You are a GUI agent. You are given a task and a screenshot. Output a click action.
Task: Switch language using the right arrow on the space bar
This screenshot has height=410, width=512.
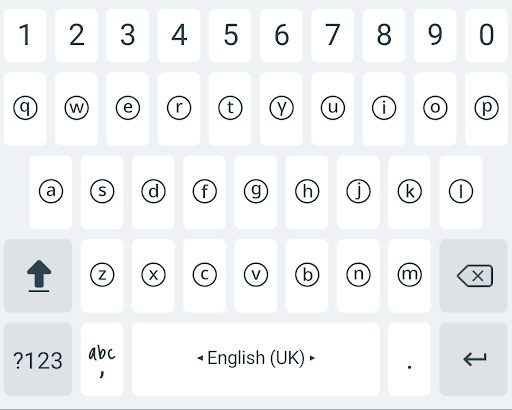coord(312,358)
